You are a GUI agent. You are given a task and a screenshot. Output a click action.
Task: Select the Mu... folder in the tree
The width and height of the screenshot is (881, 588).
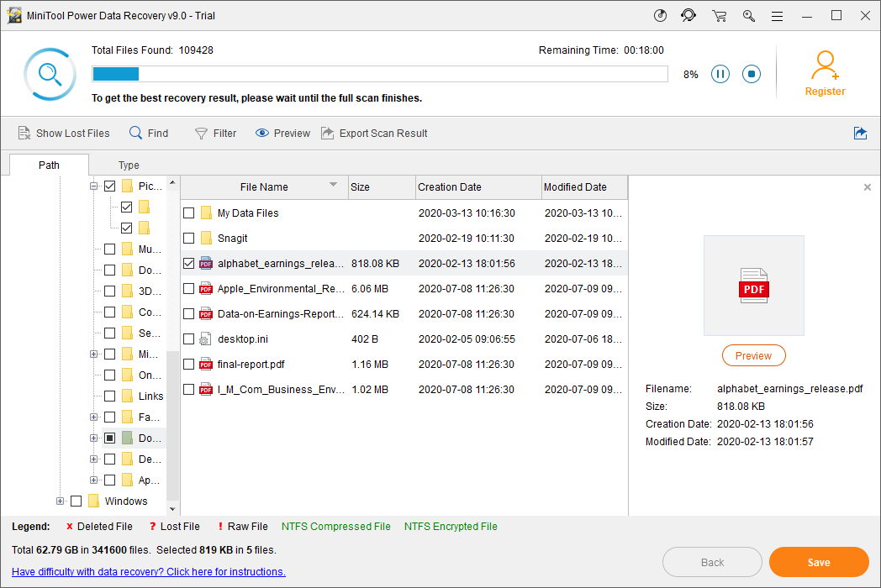(x=150, y=249)
